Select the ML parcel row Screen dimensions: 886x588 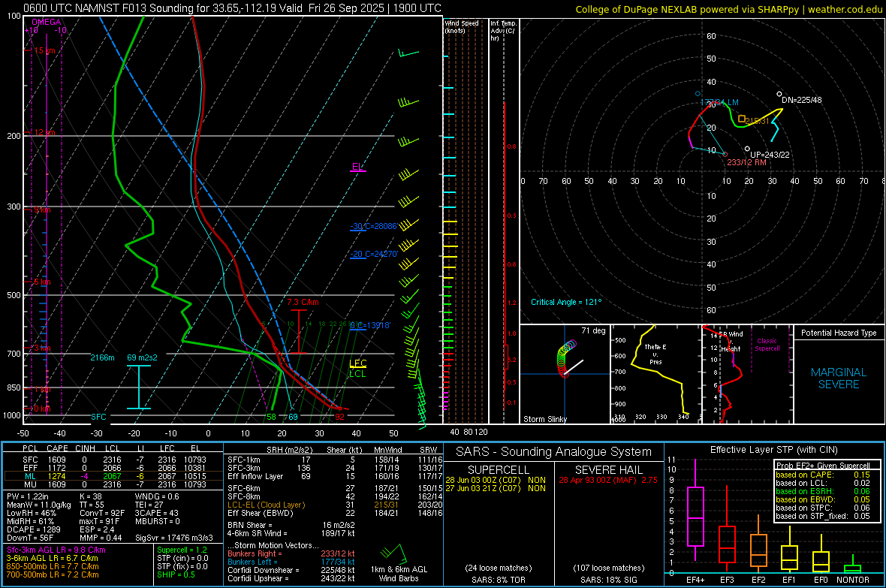[113, 476]
